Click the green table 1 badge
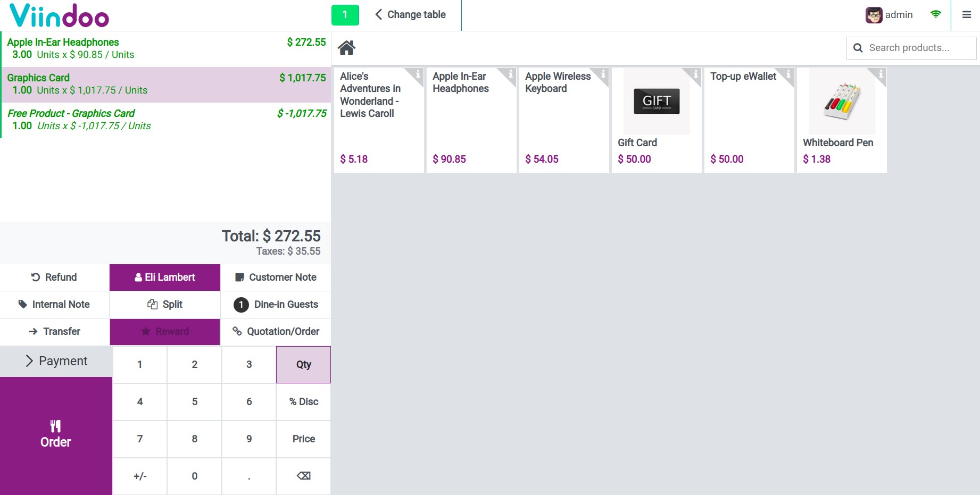Viewport: 980px width, 495px height. [345, 15]
